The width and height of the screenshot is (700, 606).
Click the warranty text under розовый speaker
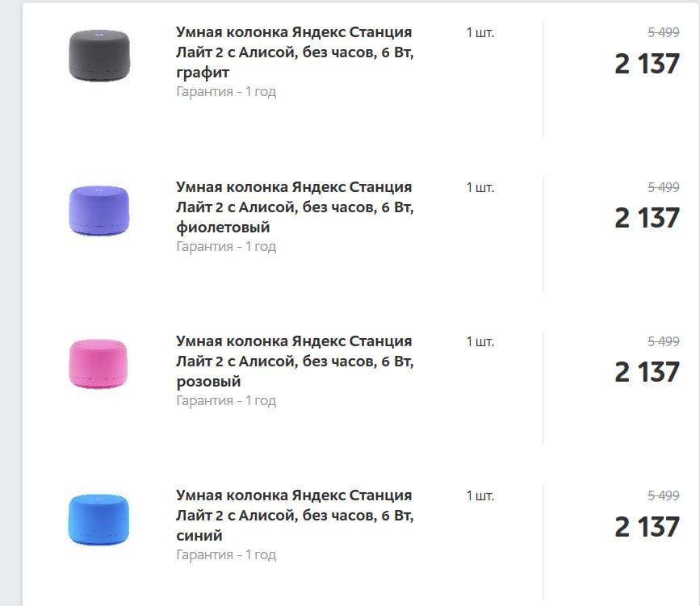click(226, 401)
